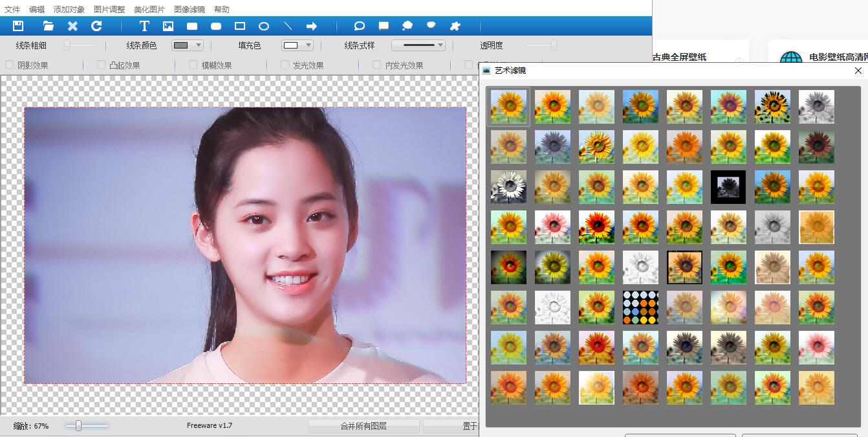Select the rectangle outline tool
This screenshot has height=437, width=868.
[239, 26]
